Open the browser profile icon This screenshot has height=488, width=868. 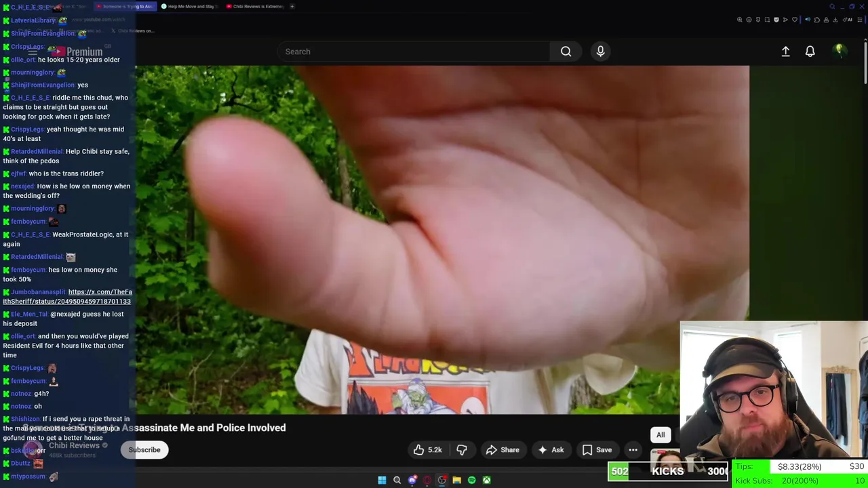tap(826, 20)
